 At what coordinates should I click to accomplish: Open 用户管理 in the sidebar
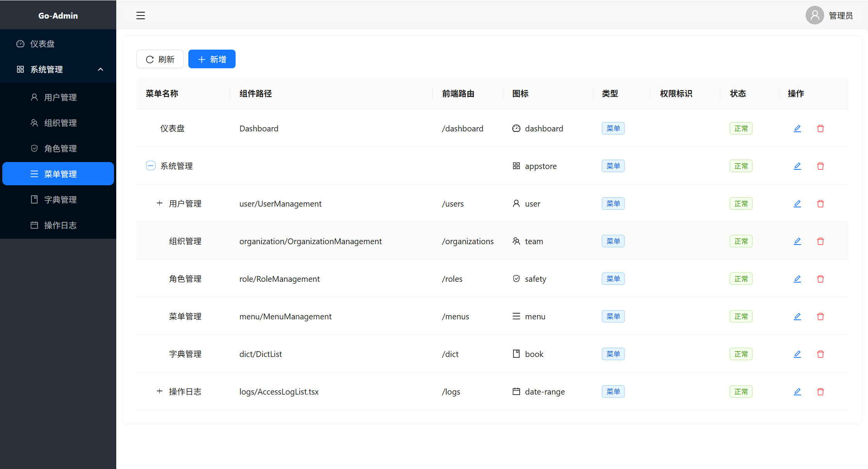pos(60,97)
